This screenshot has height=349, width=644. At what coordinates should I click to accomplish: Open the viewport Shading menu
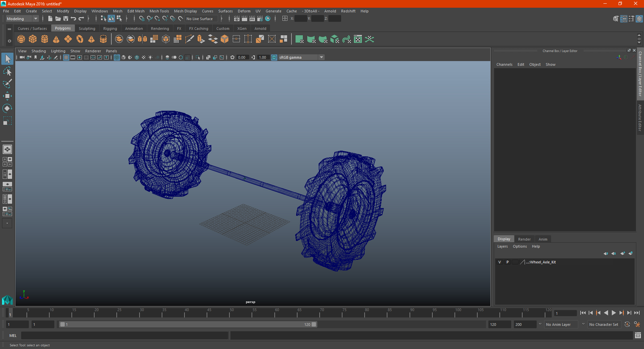pos(39,51)
